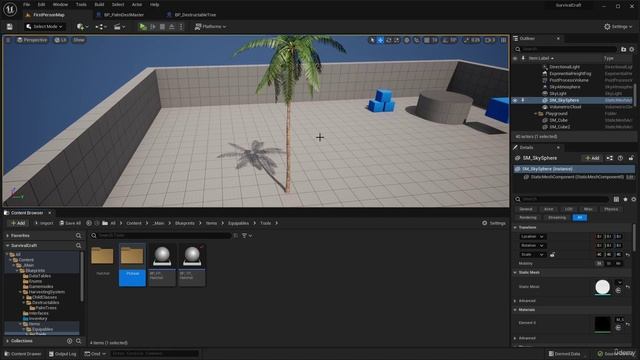The width and height of the screenshot is (640, 360).
Task: Open the File menu
Action: [27, 4]
